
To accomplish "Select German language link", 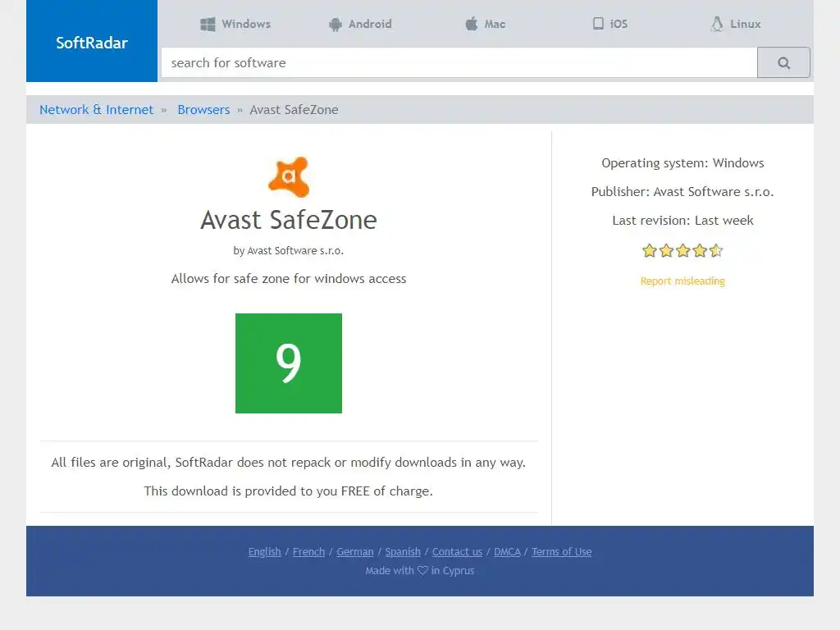I will 354,552.
